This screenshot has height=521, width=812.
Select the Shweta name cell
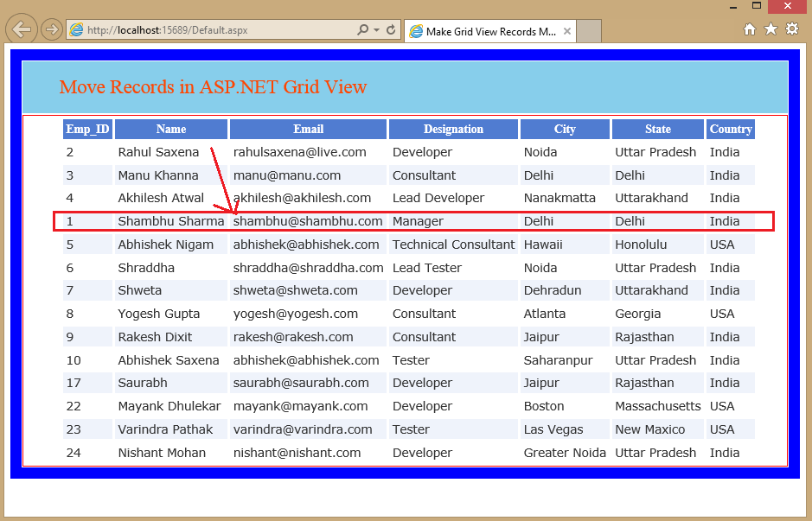point(171,291)
